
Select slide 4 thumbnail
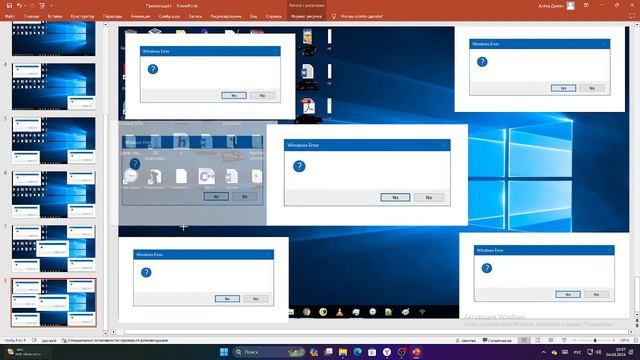(x=53, y=86)
